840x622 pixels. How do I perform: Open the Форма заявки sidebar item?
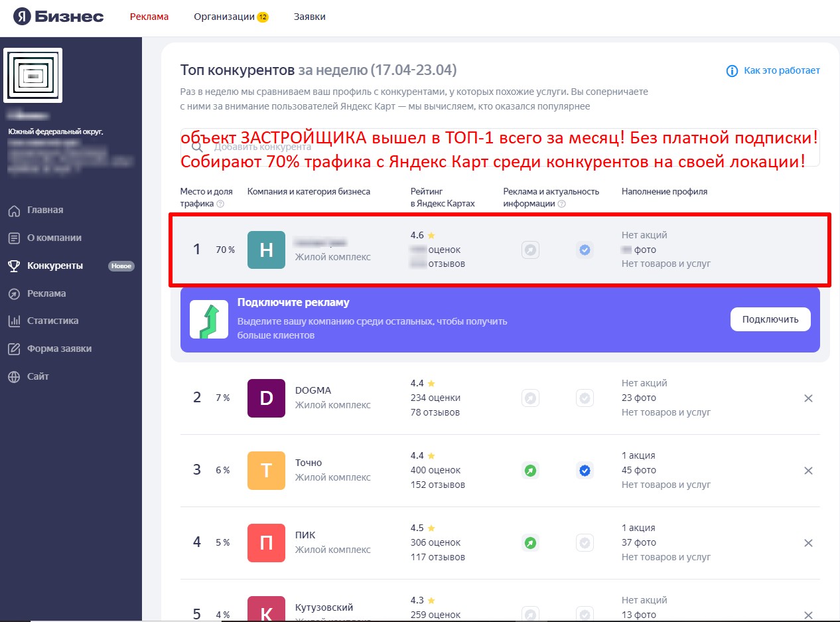pyautogui.click(x=59, y=349)
